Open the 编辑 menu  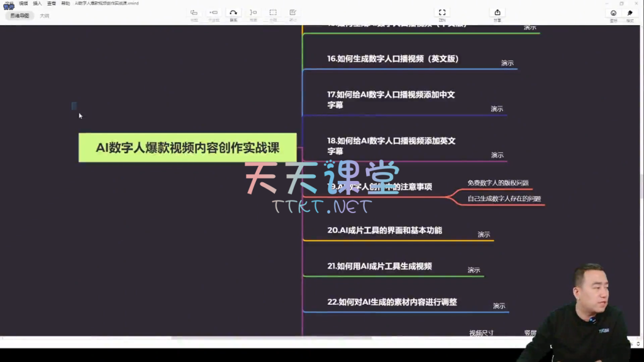[23, 3]
